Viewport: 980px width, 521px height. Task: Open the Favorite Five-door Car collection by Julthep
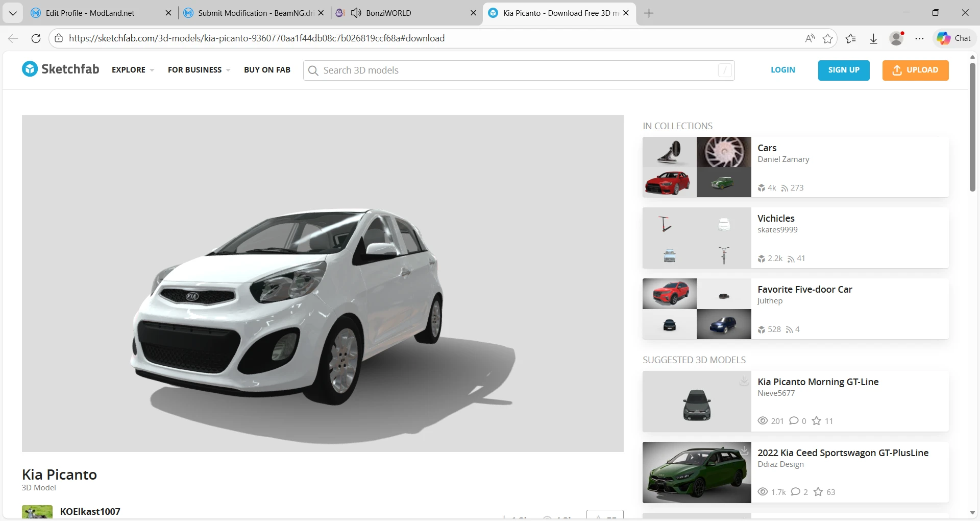[804, 289]
